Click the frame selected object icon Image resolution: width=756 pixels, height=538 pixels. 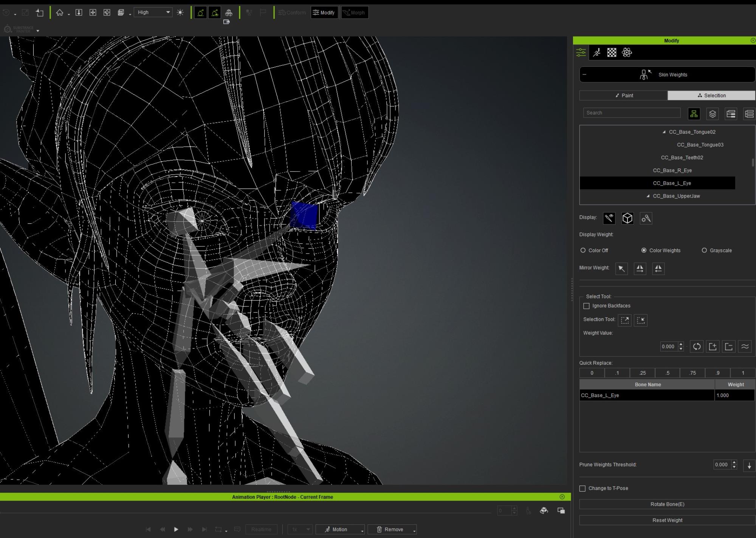pyautogui.click(x=79, y=12)
